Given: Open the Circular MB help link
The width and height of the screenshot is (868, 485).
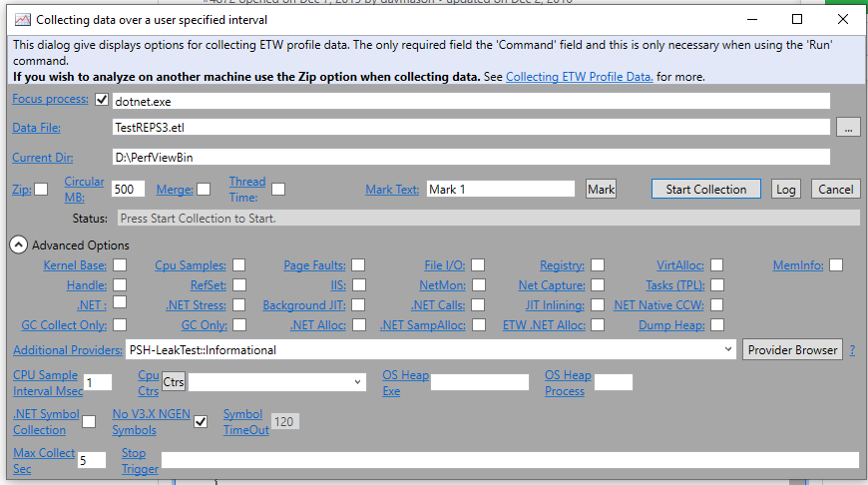Looking at the screenshot, I should [84, 190].
